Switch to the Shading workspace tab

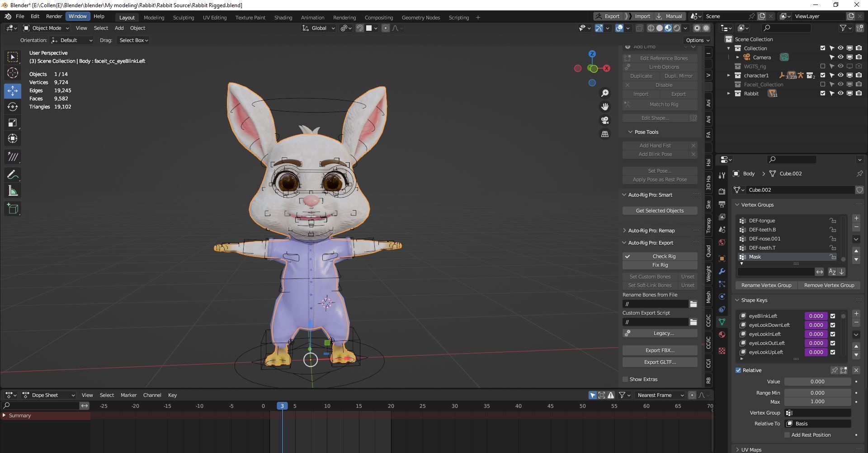coord(283,18)
